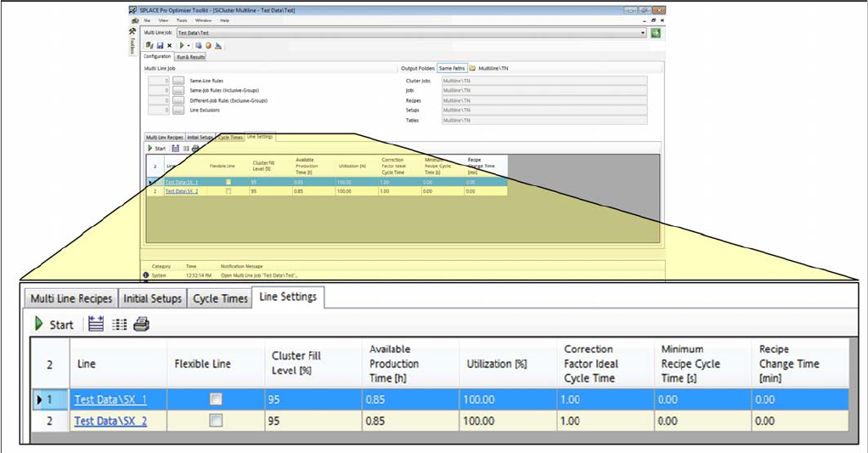The image size is (868, 453).
Task: Click the ellipsis button for Same-Line Rules
Action: [178, 81]
